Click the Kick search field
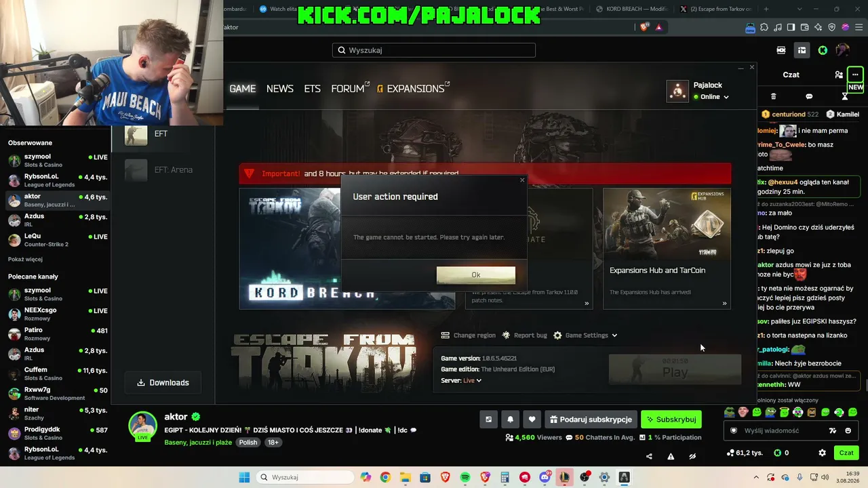The image size is (868, 488). pyautogui.click(x=434, y=50)
